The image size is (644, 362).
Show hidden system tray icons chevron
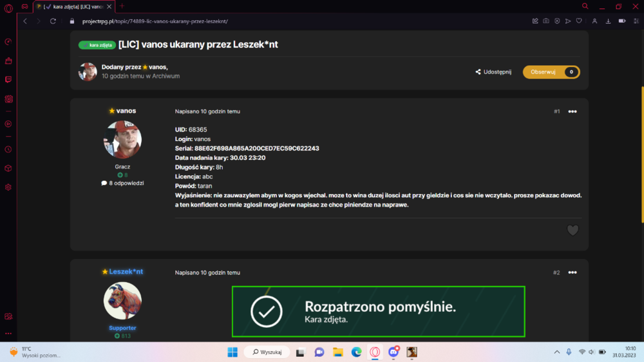coord(557,352)
